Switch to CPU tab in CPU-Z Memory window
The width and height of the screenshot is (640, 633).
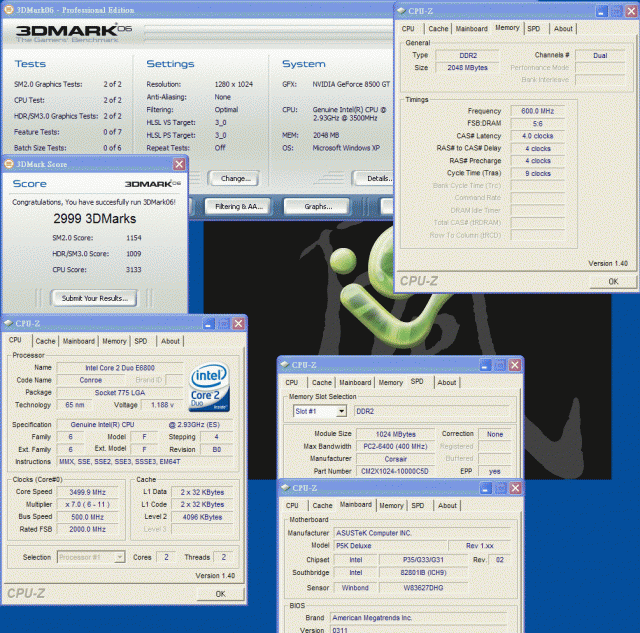pyautogui.click(x=408, y=29)
